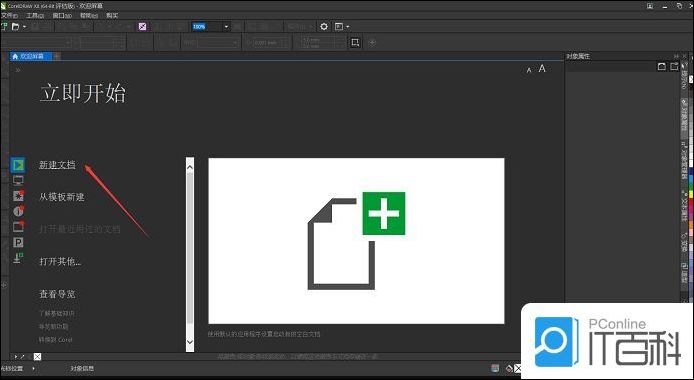Select the Gallery frame sidebar icon
Screen dimensions: 694x380
pyautogui.click(x=18, y=226)
